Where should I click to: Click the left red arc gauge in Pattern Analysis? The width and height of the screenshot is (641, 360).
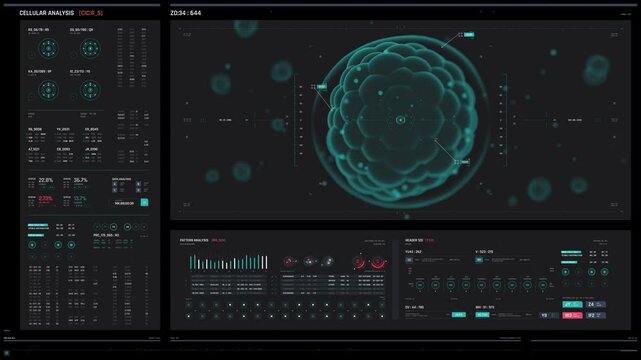(x=359, y=262)
